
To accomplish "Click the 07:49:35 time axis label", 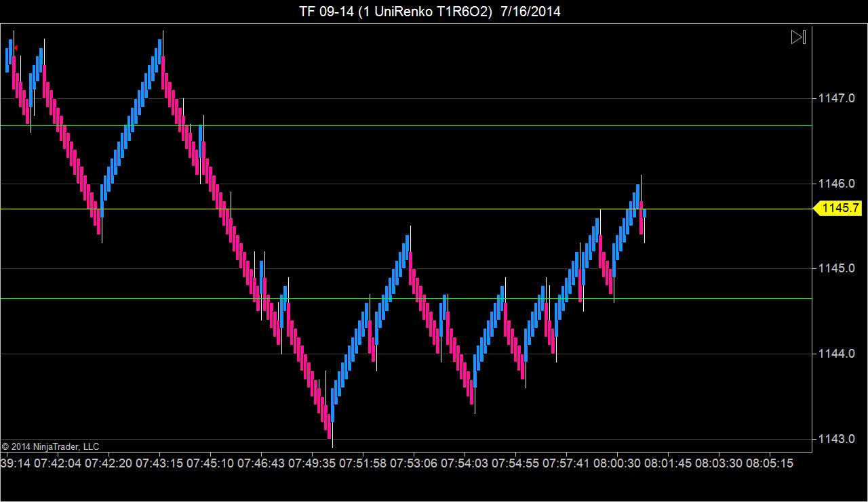I will point(312,463).
